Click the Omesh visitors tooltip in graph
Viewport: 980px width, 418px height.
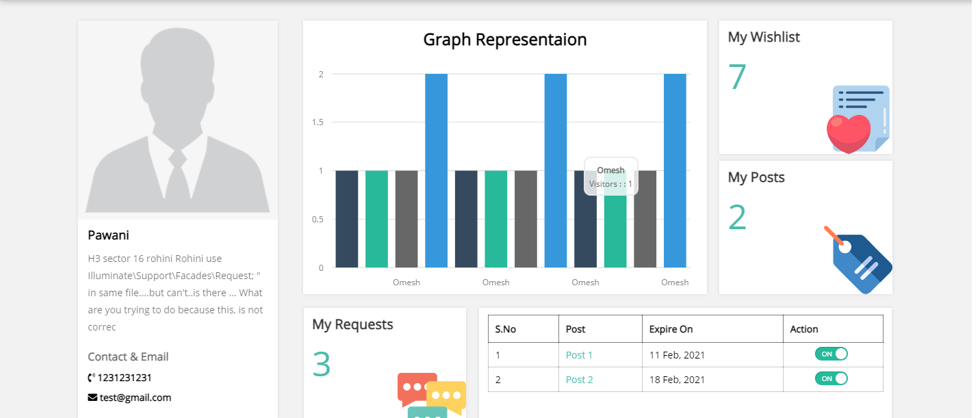(610, 177)
